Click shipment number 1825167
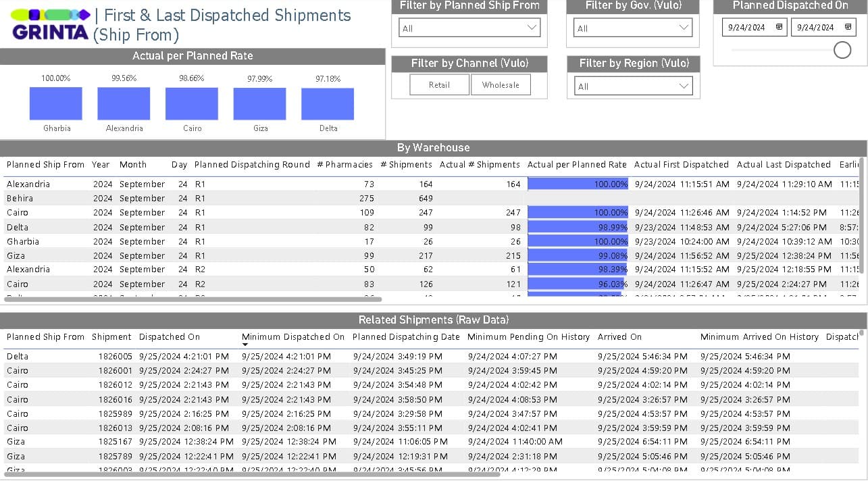The width and height of the screenshot is (868, 483). [x=116, y=441]
